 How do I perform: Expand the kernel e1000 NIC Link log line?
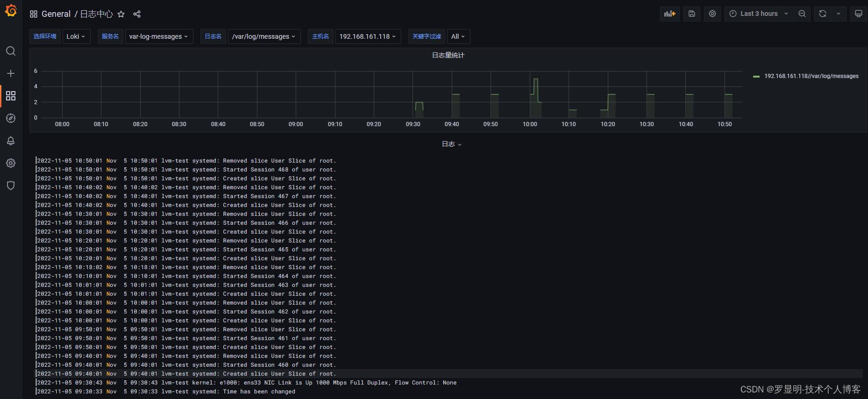pos(448,383)
